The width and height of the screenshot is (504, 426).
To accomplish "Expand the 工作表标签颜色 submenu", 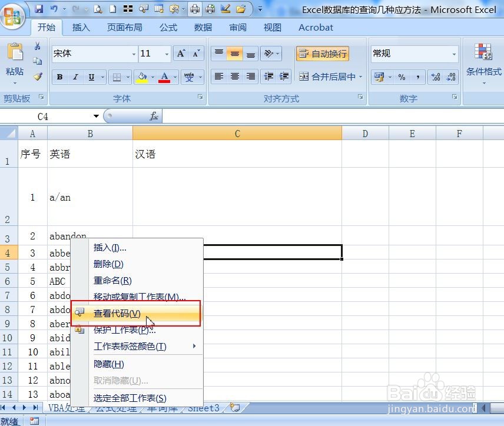I will point(130,347).
